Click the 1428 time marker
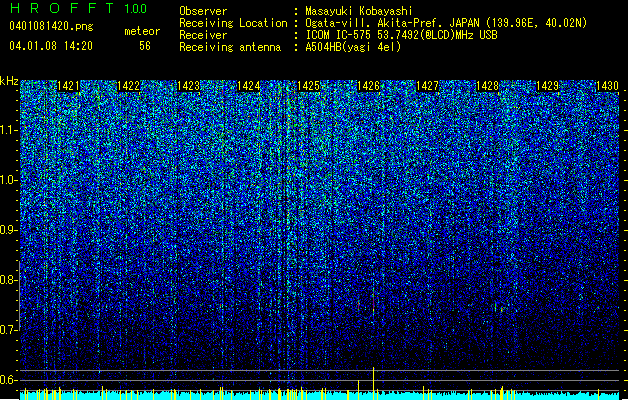629x400 pixels. coord(487,86)
